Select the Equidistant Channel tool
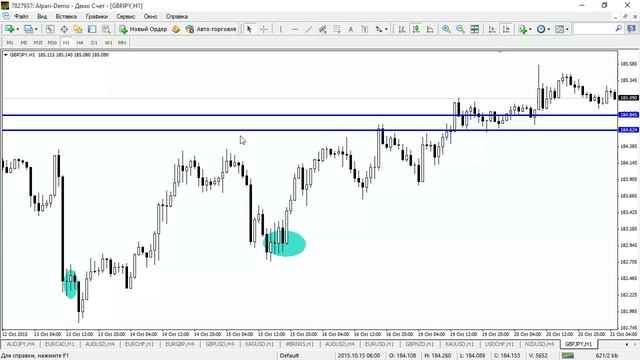Image resolution: width=640 pixels, height=360 pixels. [322, 29]
